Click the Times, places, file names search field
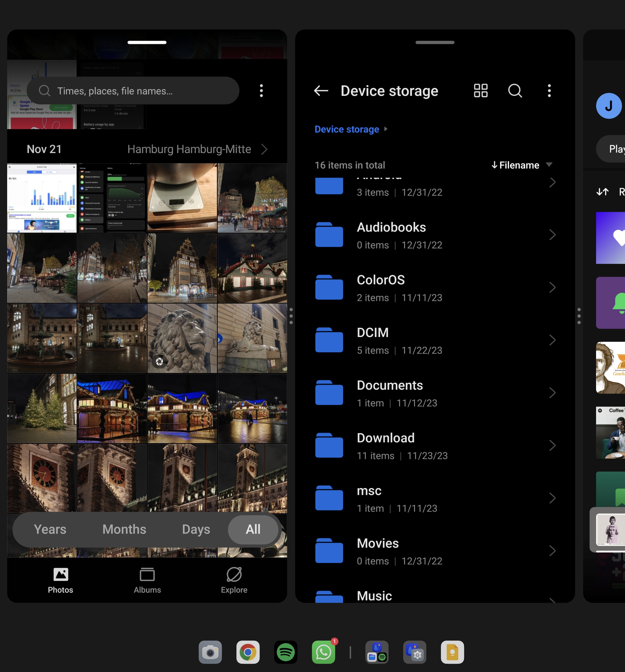 [133, 91]
